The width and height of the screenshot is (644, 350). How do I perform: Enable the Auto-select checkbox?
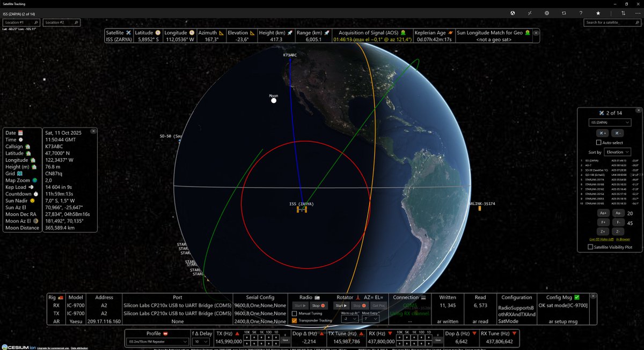tap(600, 142)
